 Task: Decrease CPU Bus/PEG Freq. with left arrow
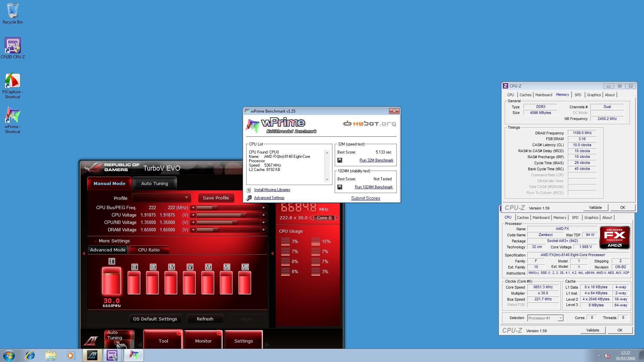click(193, 208)
